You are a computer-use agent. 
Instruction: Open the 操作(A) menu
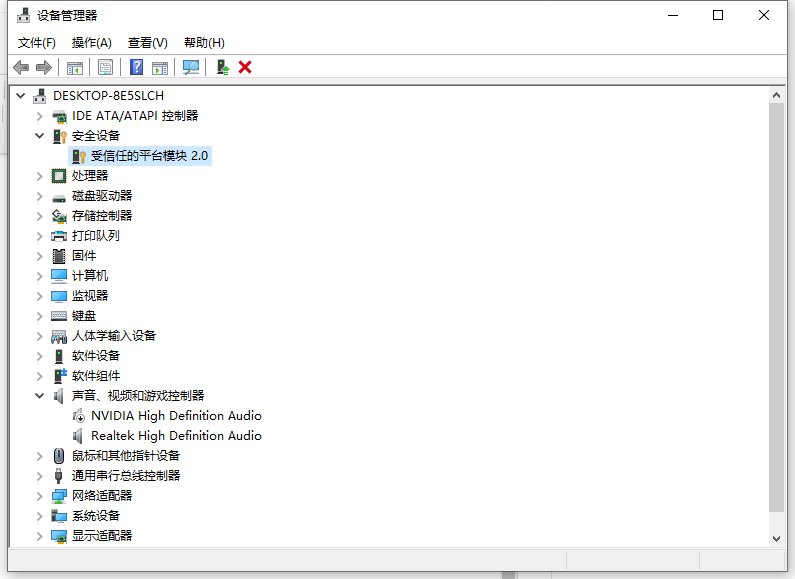(x=91, y=43)
